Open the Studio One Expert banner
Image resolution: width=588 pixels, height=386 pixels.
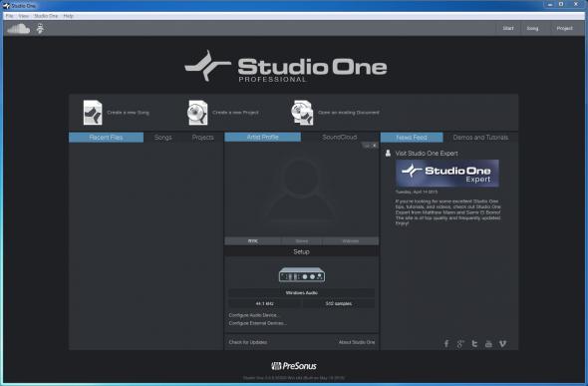(447, 174)
